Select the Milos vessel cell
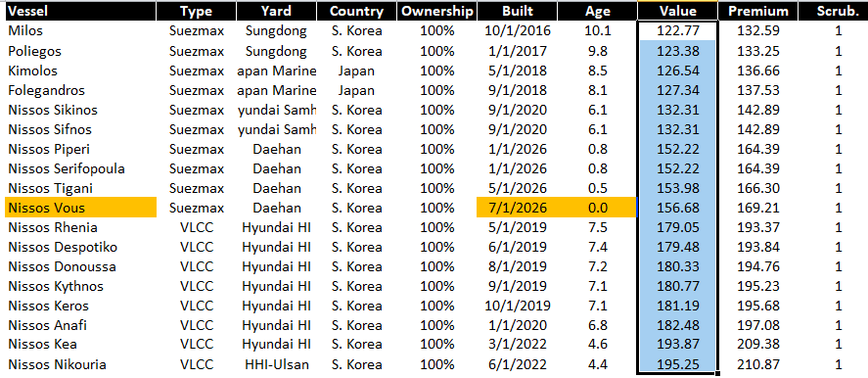Image resolution: width=868 pixels, height=378 pixels. pos(81,31)
